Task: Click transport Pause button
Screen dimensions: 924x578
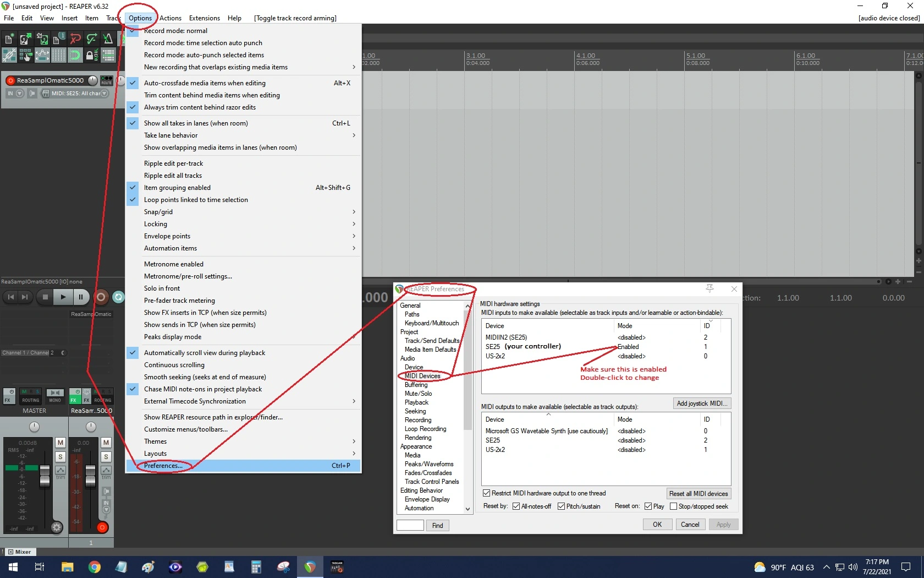Action: pos(81,297)
